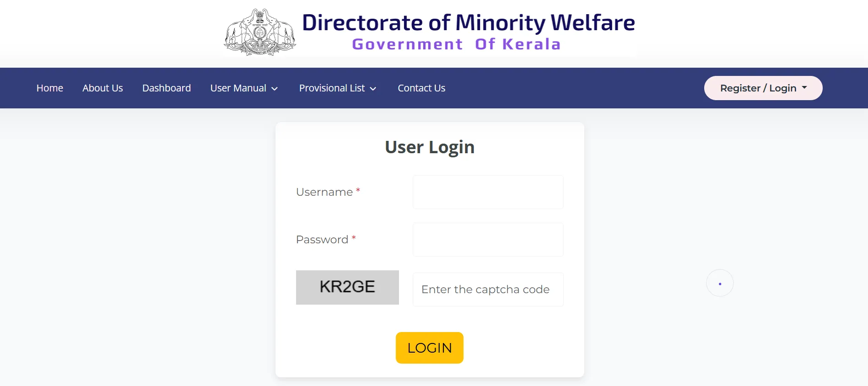Navigate to the Home menu item

point(49,88)
